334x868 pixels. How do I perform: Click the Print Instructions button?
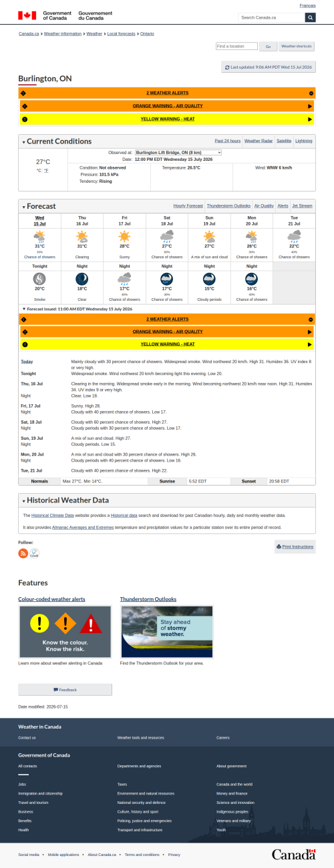click(295, 546)
